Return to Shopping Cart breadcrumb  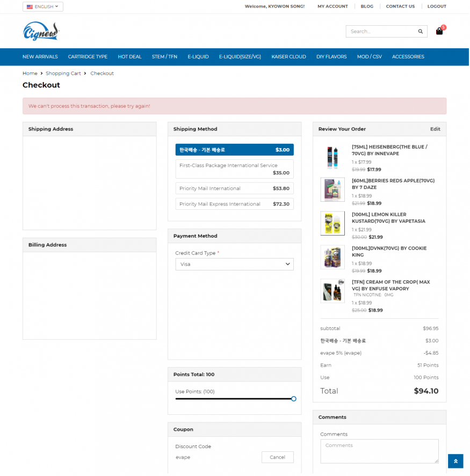tap(63, 74)
